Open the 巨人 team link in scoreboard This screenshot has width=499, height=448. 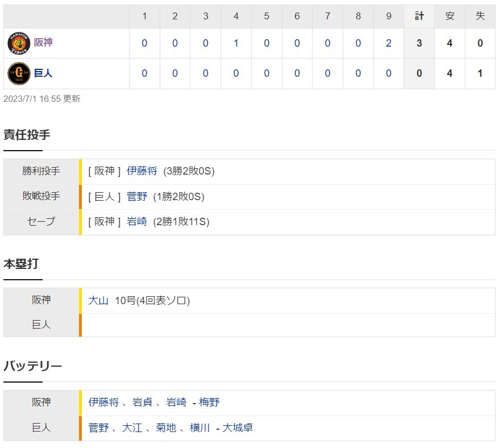pos(43,74)
